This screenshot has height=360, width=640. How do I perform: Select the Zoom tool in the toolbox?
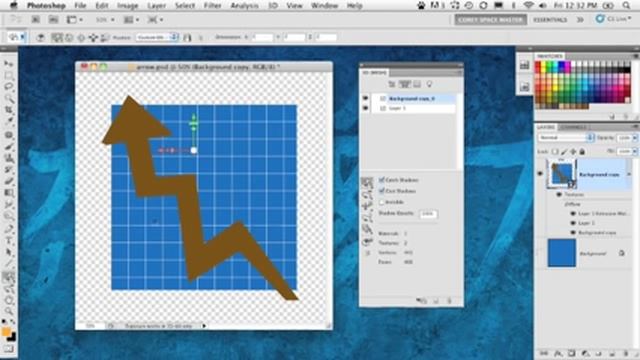[x=9, y=312]
